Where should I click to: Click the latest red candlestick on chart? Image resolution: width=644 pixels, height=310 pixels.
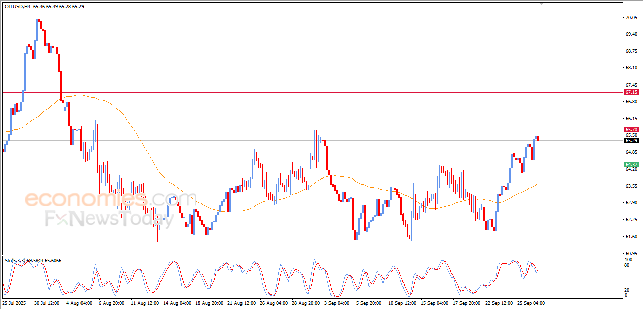tap(539, 138)
